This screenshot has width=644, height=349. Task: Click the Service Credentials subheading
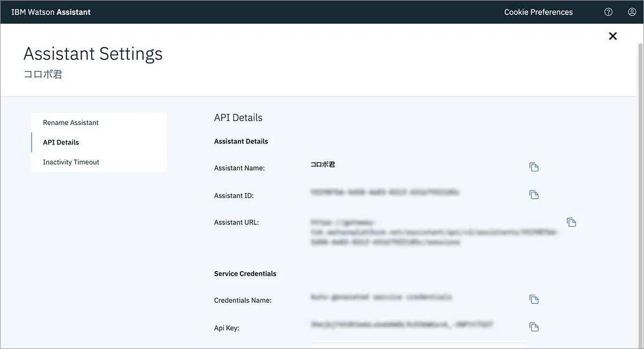click(245, 273)
